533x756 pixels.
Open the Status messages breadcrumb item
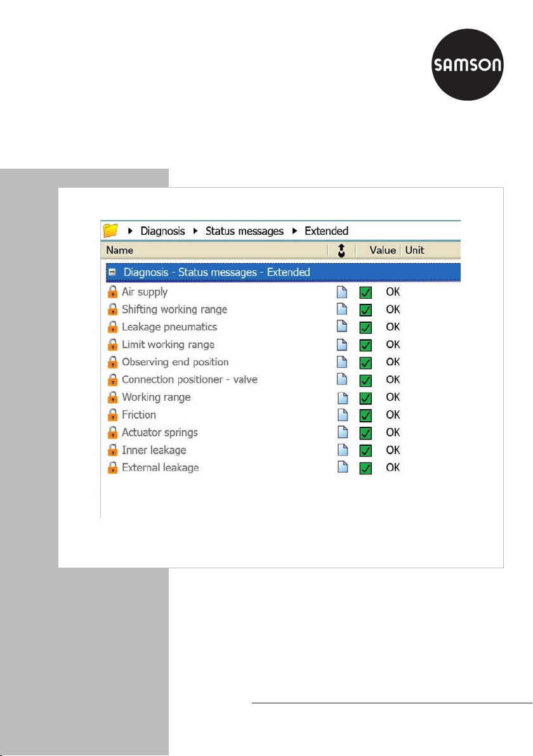click(x=244, y=231)
